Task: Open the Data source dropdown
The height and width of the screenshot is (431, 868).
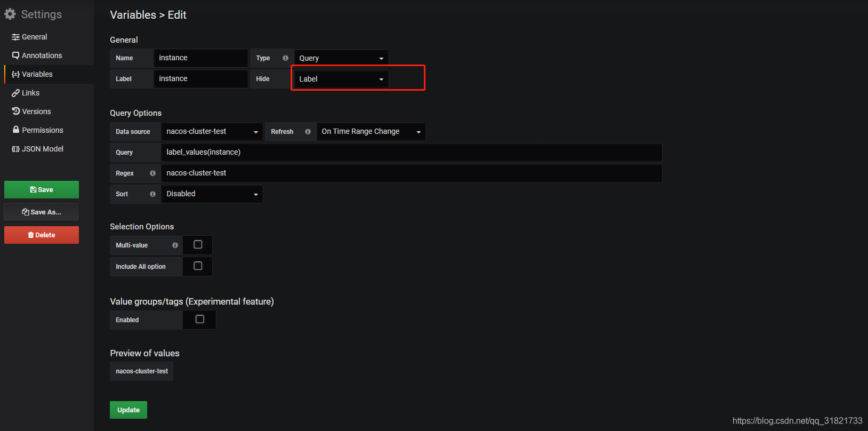Action: (212, 132)
